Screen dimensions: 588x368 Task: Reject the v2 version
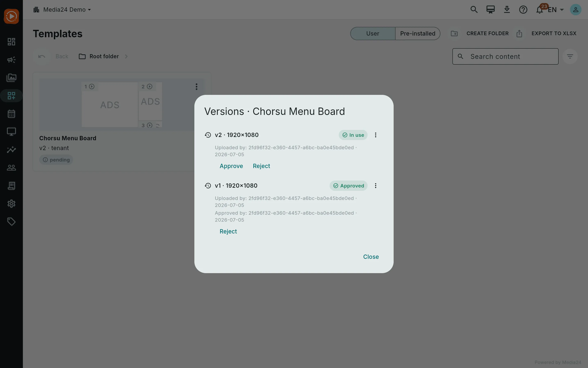[261, 166]
